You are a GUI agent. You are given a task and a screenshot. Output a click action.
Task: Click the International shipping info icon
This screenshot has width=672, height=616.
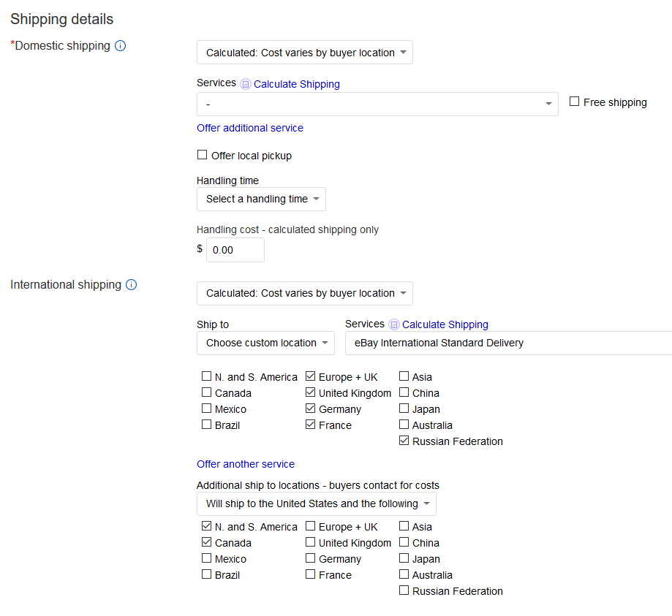tap(131, 285)
